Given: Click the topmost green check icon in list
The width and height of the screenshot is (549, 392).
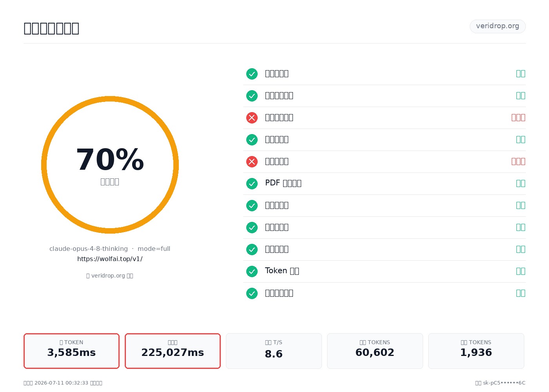Looking at the screenshot, I should [x=252, y=74].
